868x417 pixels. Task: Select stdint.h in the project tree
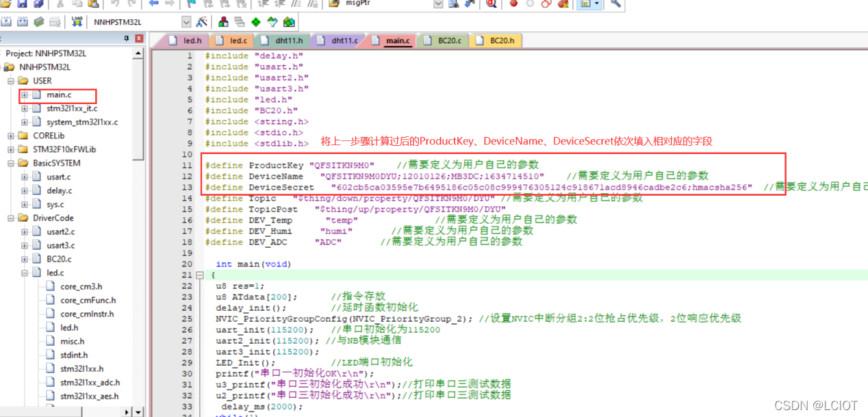(x=74, y=355)
